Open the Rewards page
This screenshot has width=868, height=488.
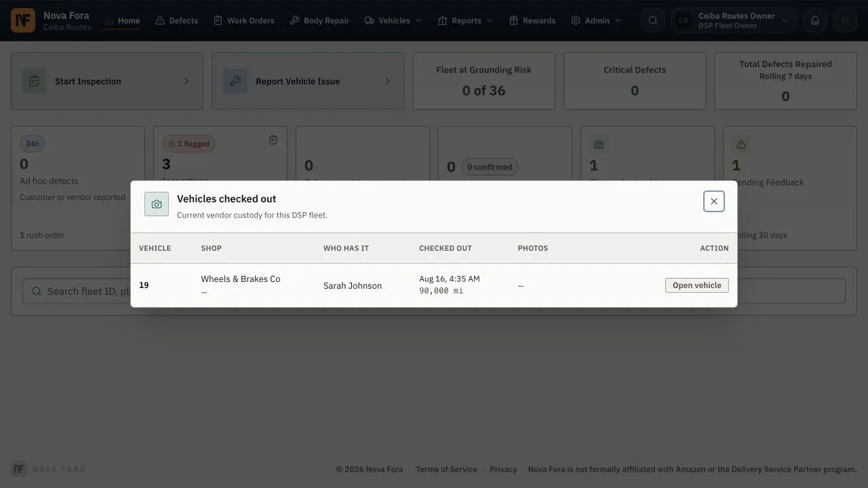[x=532, y=20]
